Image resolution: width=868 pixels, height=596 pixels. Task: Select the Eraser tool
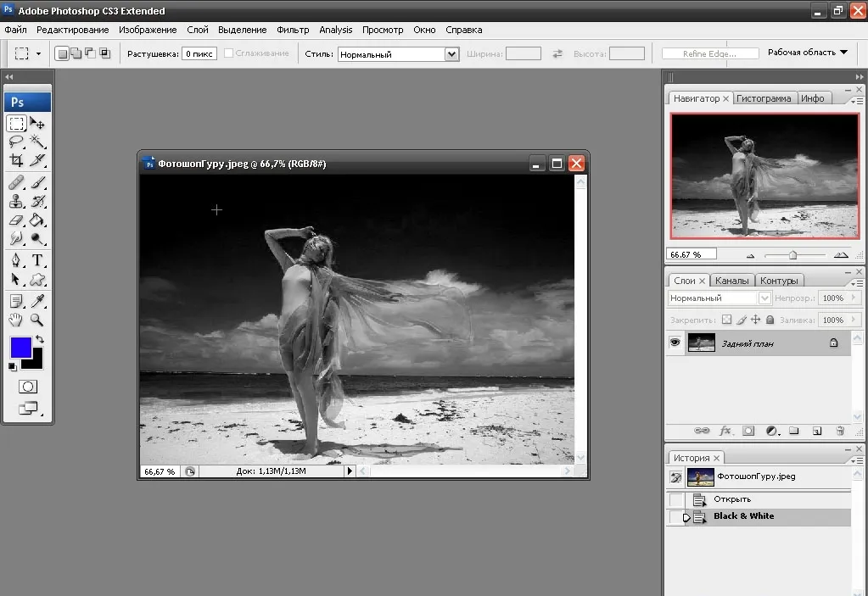click(x=17, y=220)
